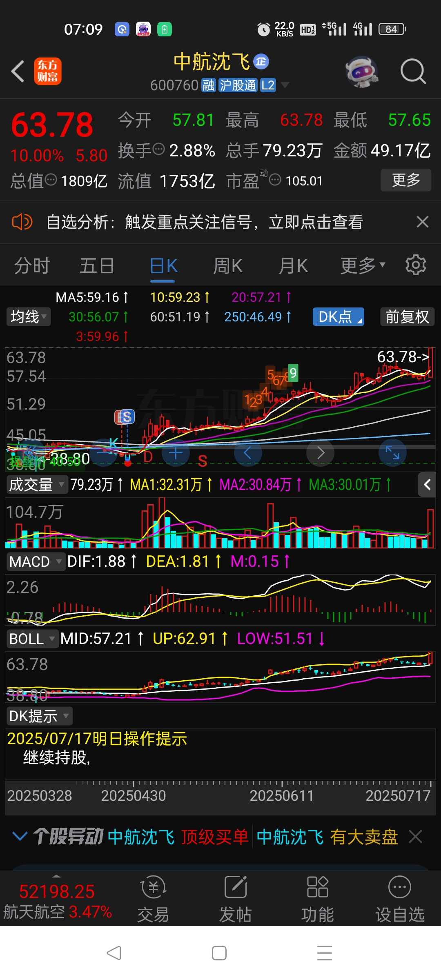The width and height of the screenshot is (441, 980).
Task: Expand chart to fullscreen
Action: pos(392,452)
